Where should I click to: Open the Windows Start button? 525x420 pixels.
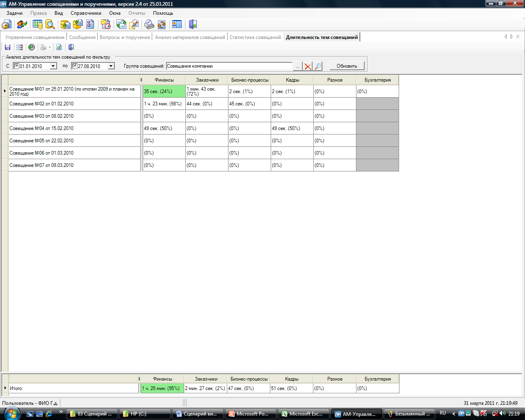tap(11, 413)
